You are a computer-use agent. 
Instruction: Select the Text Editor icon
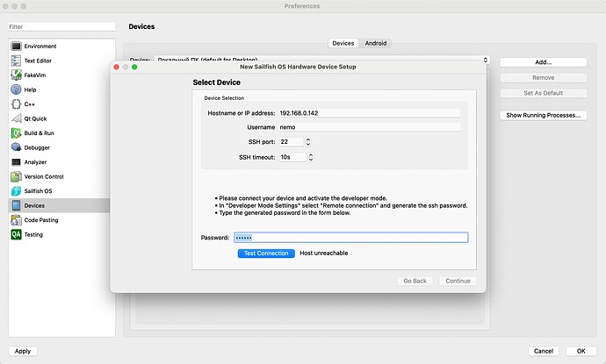coord(16,61)
